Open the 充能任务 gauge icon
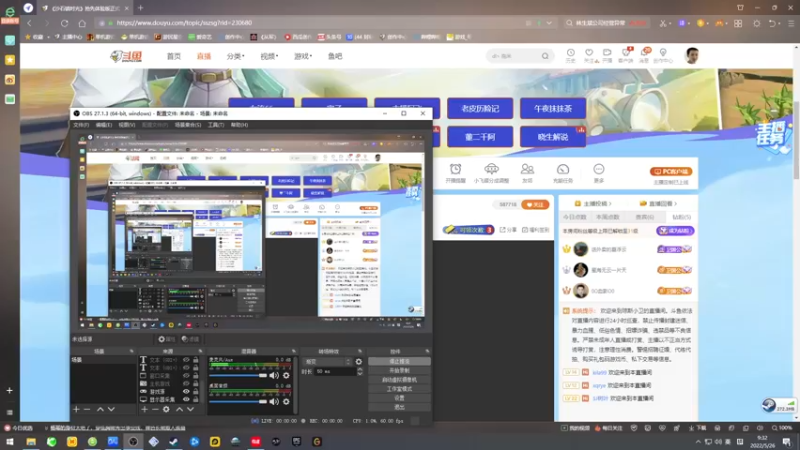 pos(563,169)
